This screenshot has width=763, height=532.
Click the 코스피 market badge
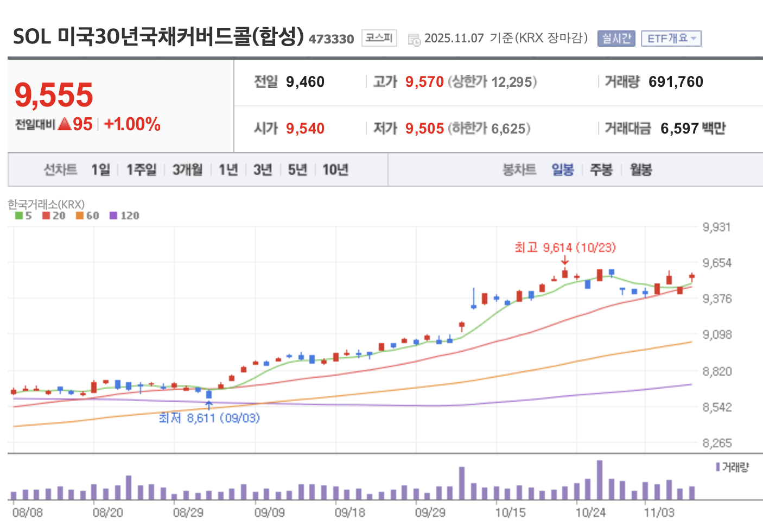point(379,38)
